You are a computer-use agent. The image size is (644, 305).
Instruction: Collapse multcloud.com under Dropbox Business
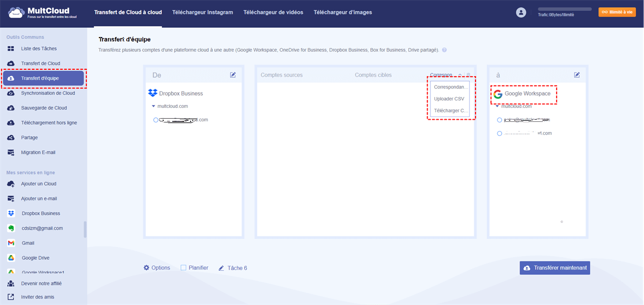(154, 106)
